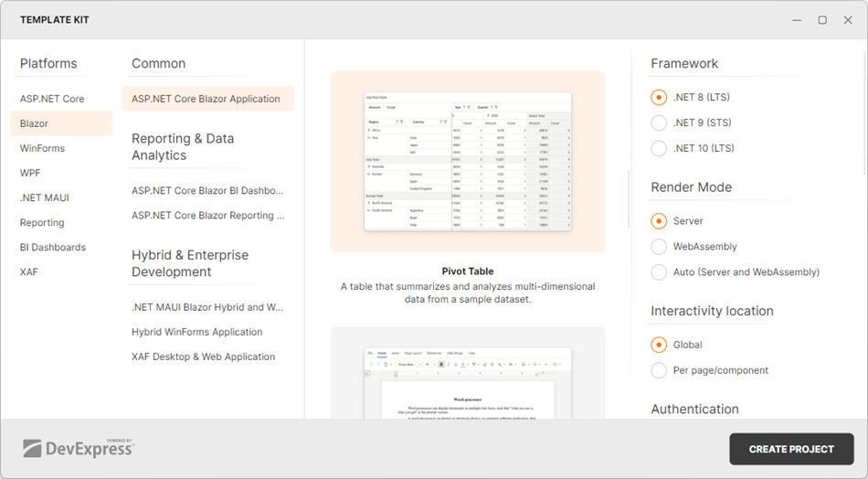868x479 pixels.
Task: Click the Common category heading
Action: [158, 64]
